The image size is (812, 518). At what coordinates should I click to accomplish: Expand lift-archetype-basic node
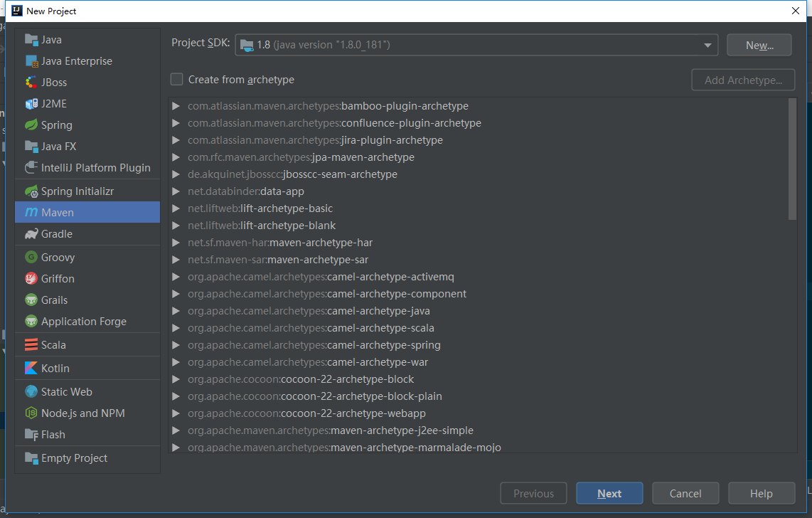(176, 208)
